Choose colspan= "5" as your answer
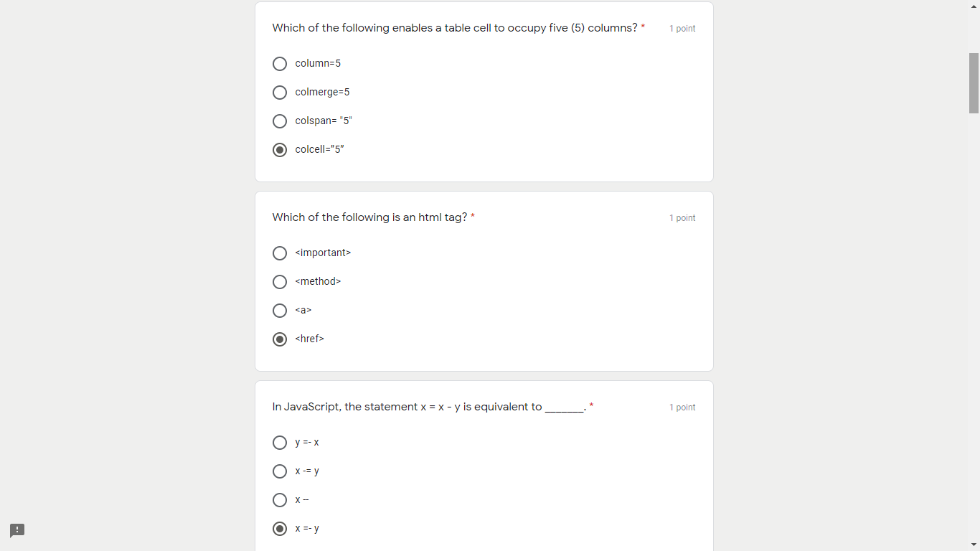Viewport: 980px width, 551px height. 280,121
